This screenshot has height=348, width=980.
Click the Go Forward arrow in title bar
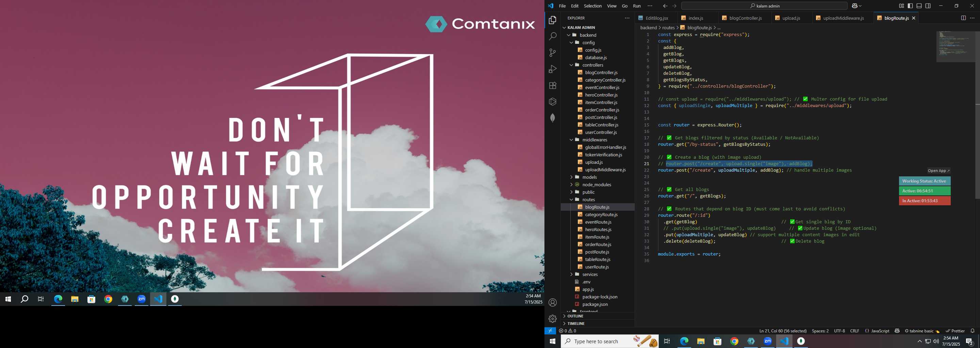674,6
